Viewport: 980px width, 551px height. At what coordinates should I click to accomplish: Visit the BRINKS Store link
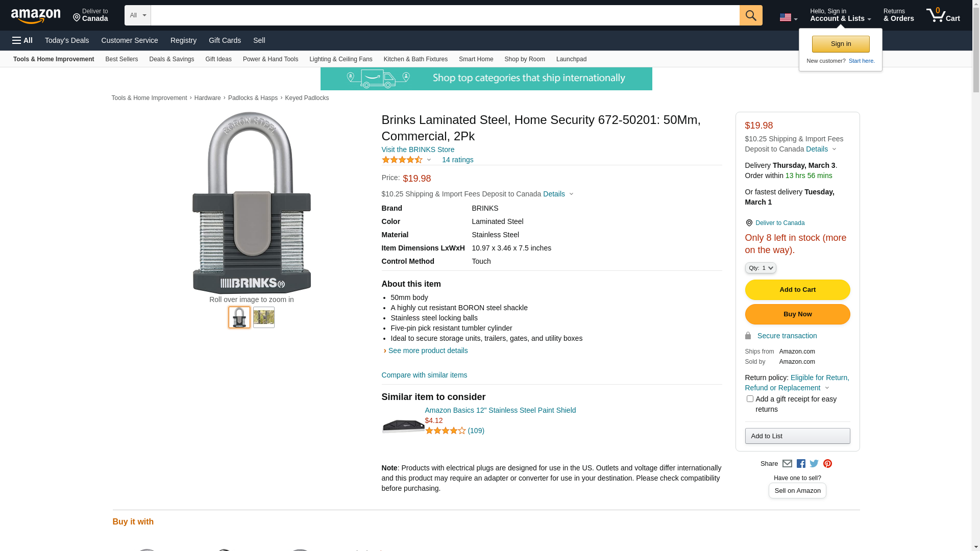(x=418, y=149)
